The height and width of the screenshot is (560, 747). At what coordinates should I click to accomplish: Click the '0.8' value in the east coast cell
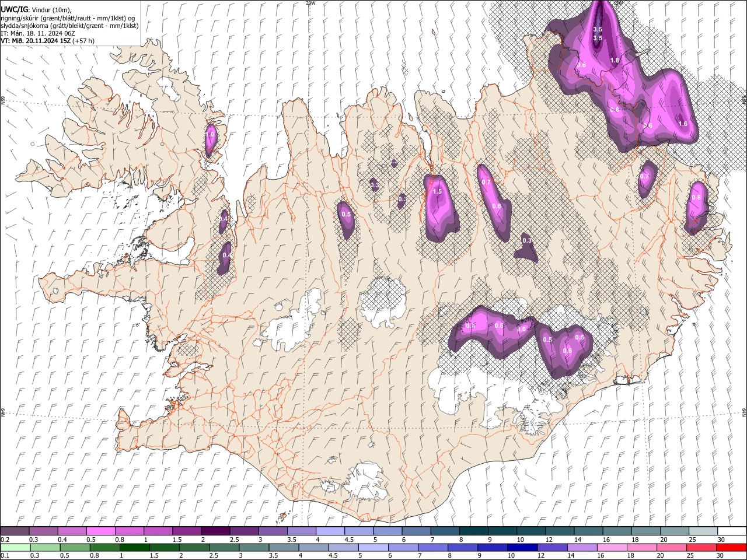click(696, 197)
